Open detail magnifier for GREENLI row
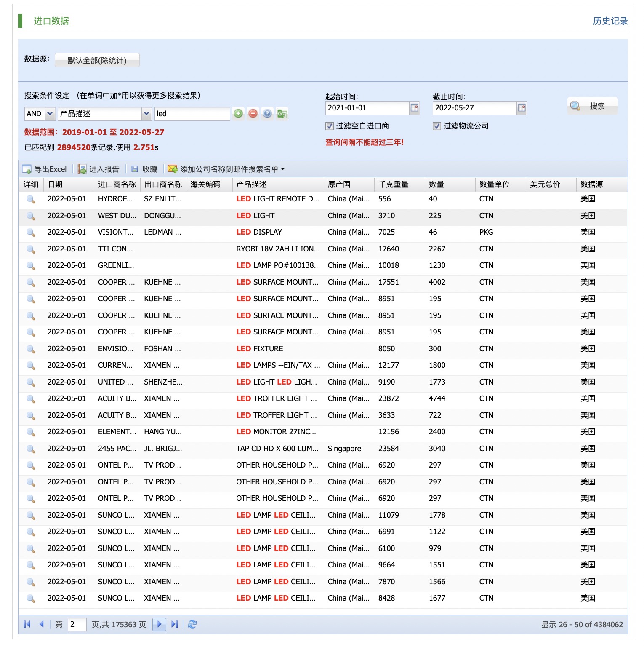This screenshot has width=644, height=647. pos(31,266)
